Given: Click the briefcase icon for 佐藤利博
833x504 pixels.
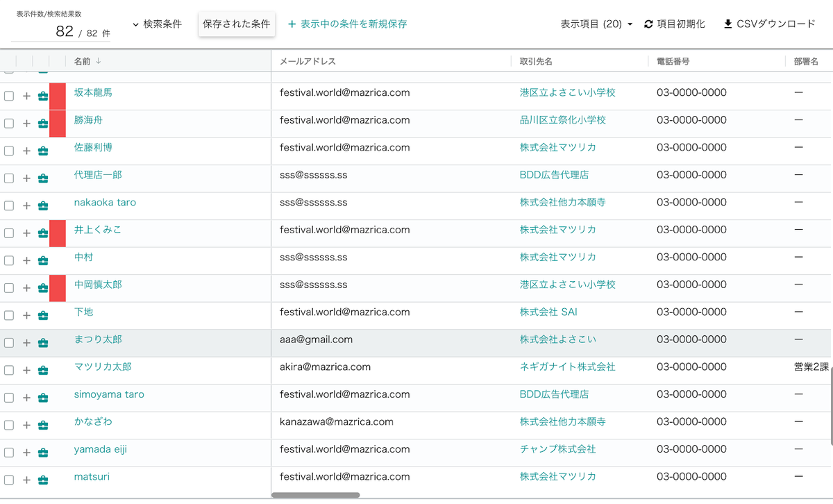Looking at the screenshot, I should coord(43,151).
